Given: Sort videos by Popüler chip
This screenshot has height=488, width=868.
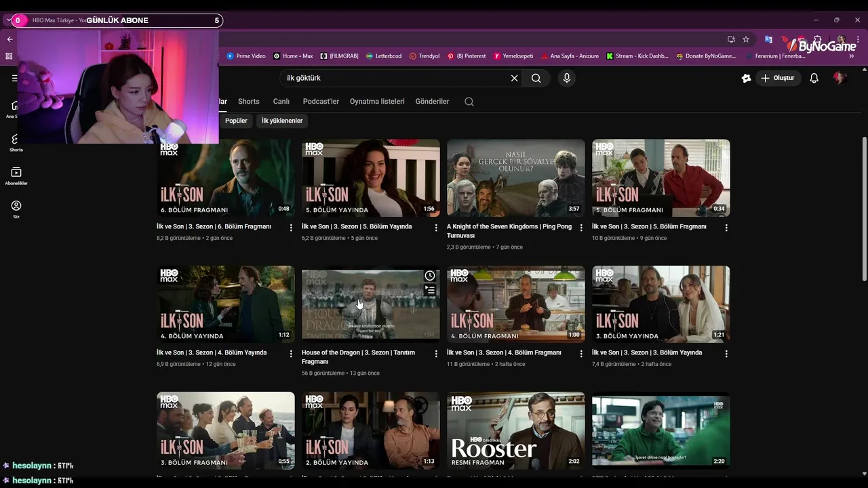Looking at the screenshot, I should (x=236, y=121).
